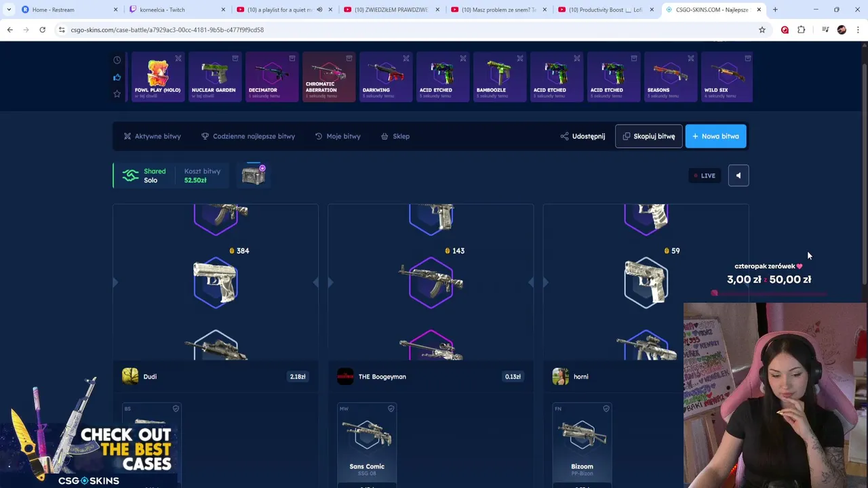Mute battle sound with speaker button
The height and width of the screenshot is (488, 868).
pyautogui.click(x=738, y=176)
